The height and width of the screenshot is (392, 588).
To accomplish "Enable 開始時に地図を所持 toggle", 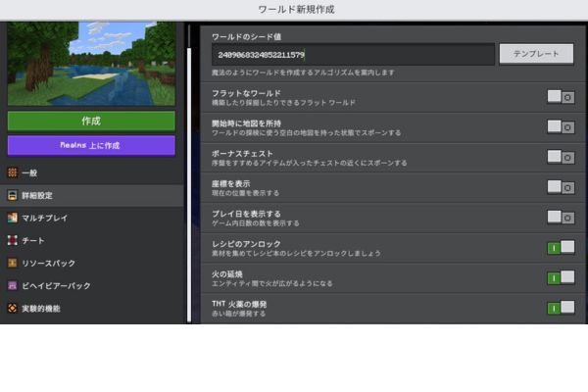I will (x=561, y=126).
